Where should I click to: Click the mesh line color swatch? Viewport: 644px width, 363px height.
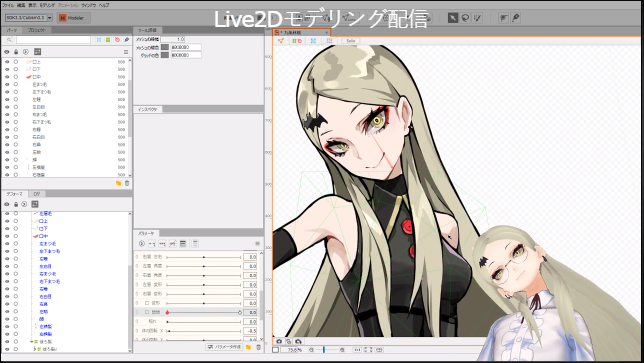165,47
